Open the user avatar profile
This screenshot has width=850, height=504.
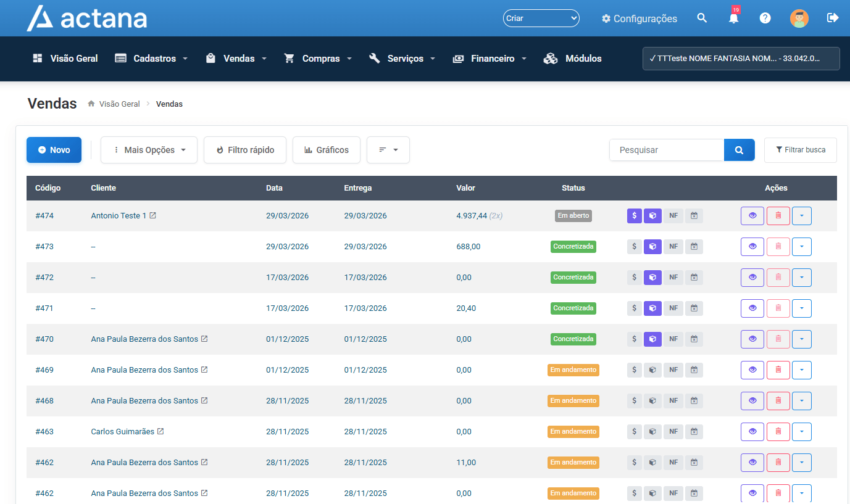click(799, 18)
